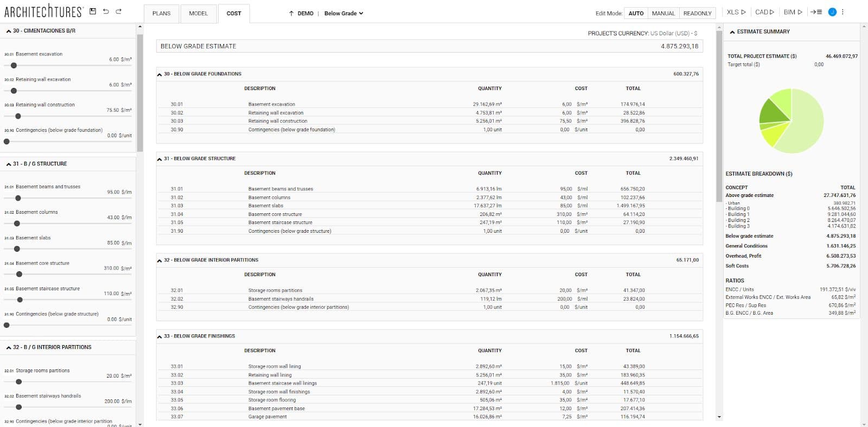Export with the BIM play button
Image resolution: width=868 pixels, height=427 pixels.
pyautogui.click(x=793, y=12)
